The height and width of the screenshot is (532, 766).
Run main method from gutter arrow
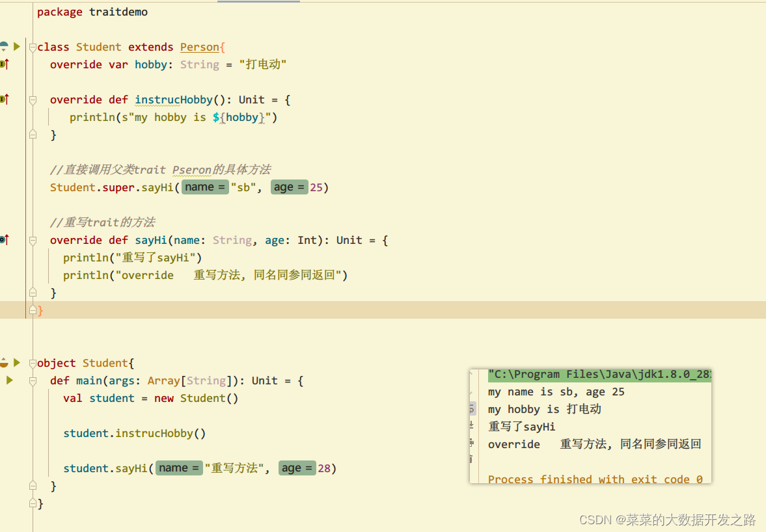pyautogui.click(x=9, y=380)
